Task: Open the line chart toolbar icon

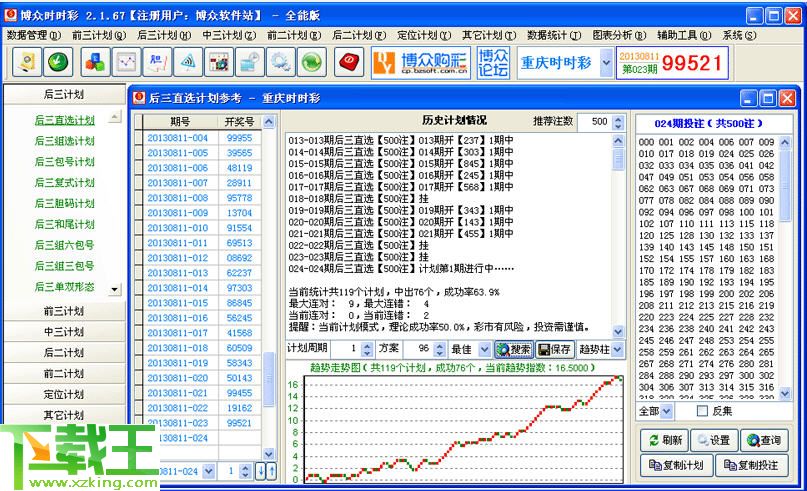Action: (126, 63)
